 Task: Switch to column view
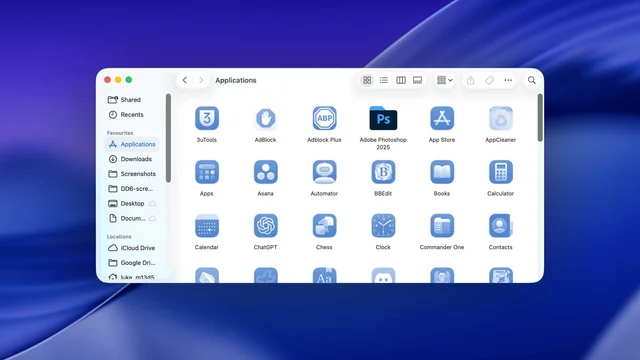tap(401, 80)
